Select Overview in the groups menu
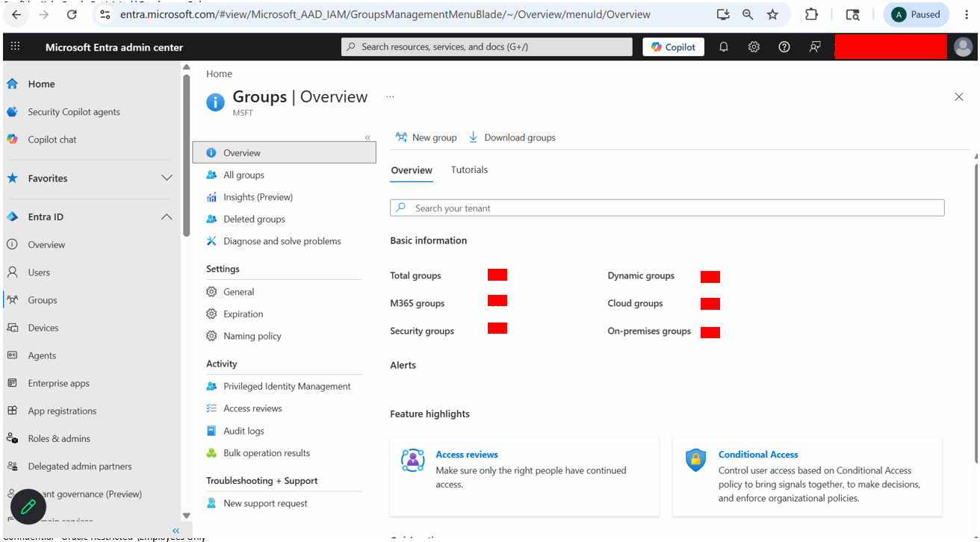980x542 pixels. 285,153
